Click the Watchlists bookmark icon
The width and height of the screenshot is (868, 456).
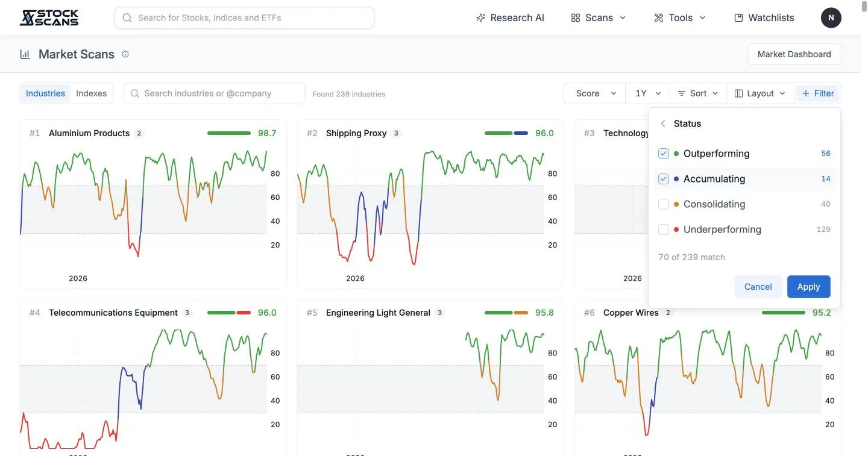tap(738, 18)
